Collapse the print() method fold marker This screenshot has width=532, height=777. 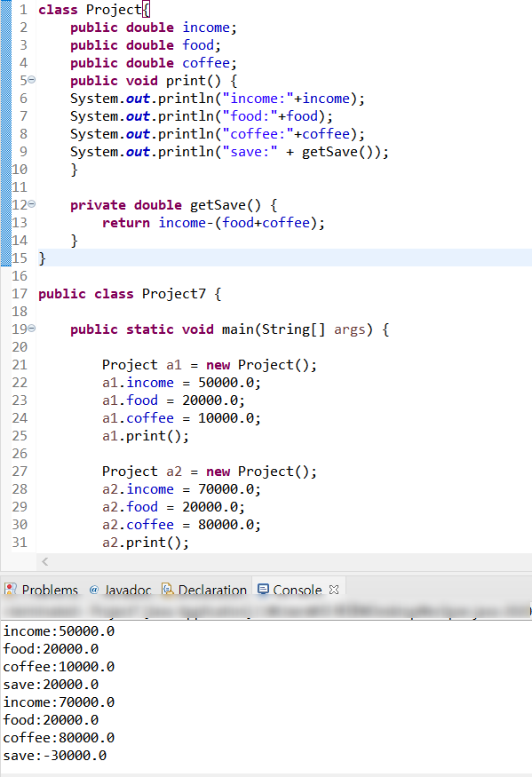[32, 79]
